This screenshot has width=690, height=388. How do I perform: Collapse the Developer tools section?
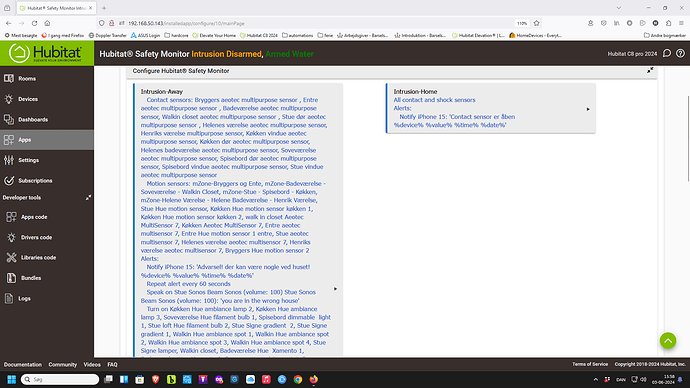[88, 198]
